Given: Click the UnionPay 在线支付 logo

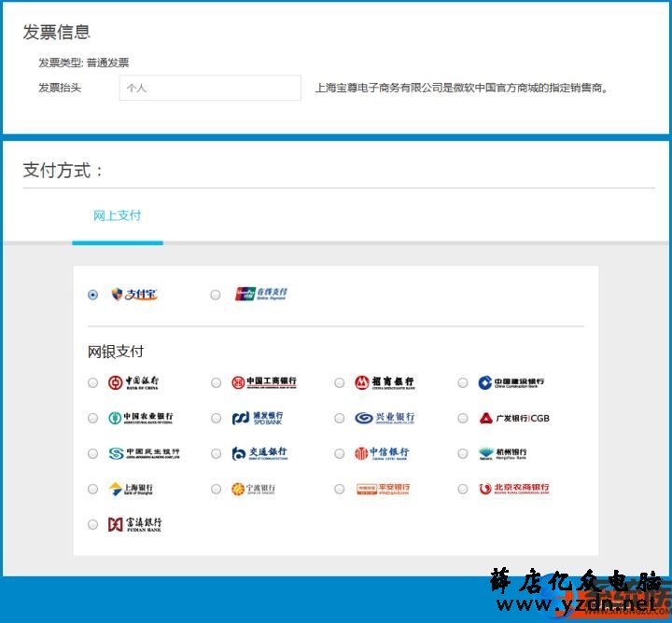Looking at the screenshot, I should point(261,294).
